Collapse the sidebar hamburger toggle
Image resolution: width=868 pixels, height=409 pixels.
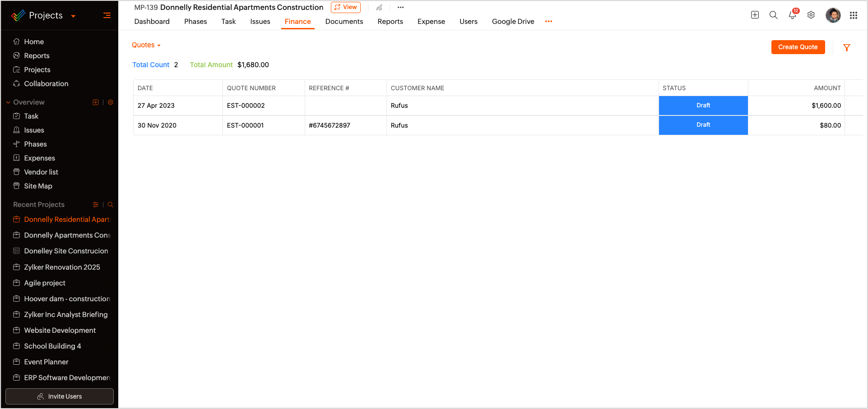pos(107,15)
